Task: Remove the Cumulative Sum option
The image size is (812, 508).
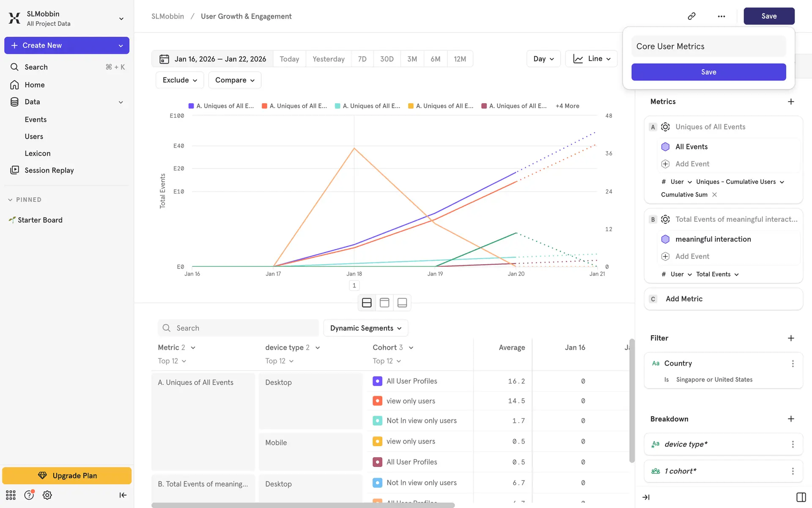Action: coord(714,195)
